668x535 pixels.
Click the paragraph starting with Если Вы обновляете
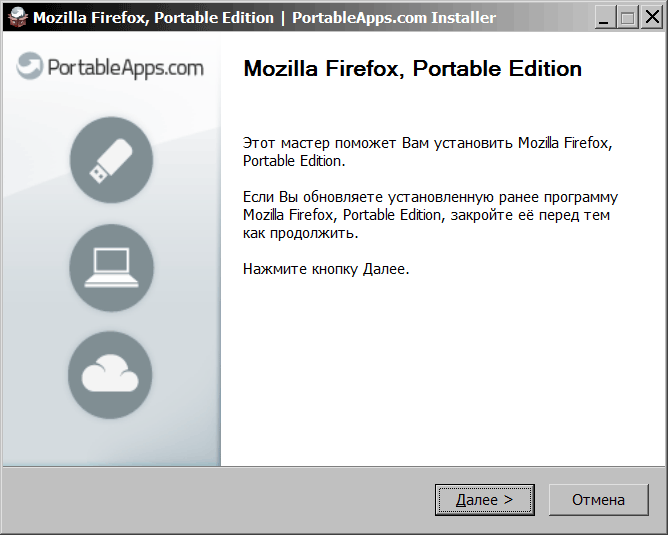pyautogui.click(x=430, y=215)
